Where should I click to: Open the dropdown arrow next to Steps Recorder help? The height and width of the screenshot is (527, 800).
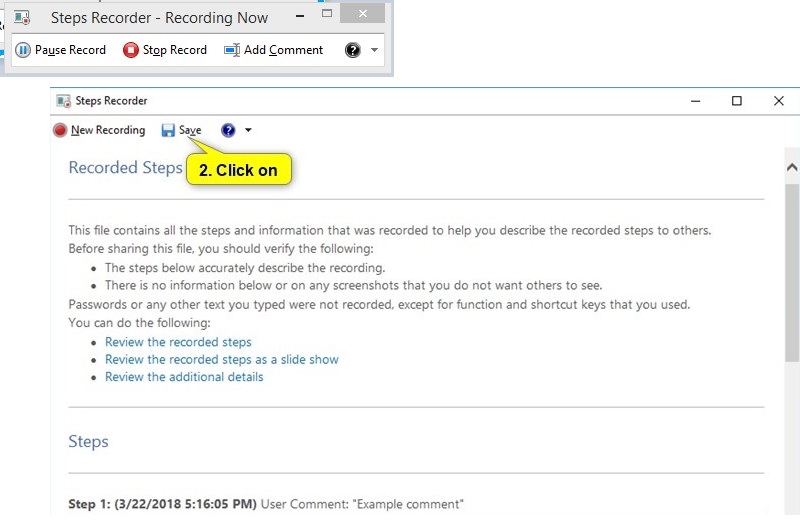point(248,130)
